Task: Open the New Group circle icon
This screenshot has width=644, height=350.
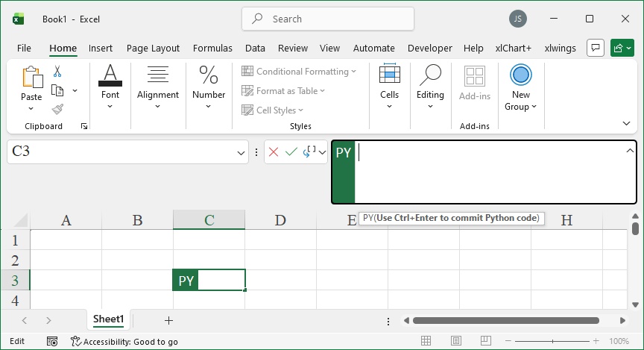Action: pyautogui.click(x=521, y=75)
